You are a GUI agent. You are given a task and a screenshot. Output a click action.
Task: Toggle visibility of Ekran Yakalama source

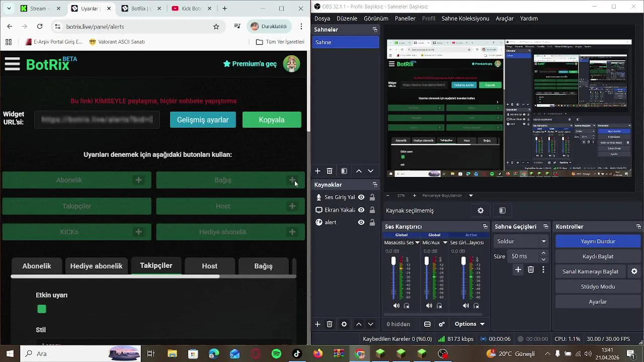[361, 210]
